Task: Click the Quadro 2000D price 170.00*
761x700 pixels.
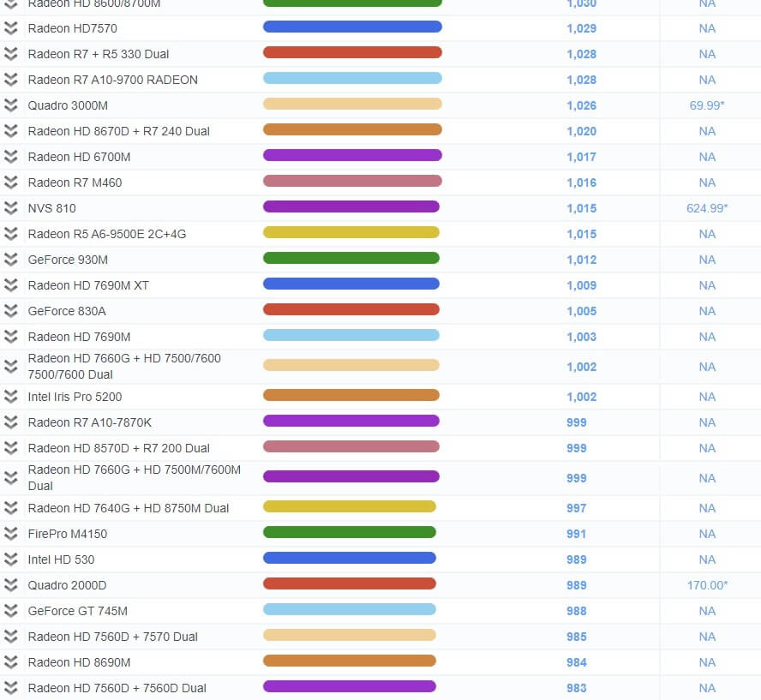Action: (707, 585)
